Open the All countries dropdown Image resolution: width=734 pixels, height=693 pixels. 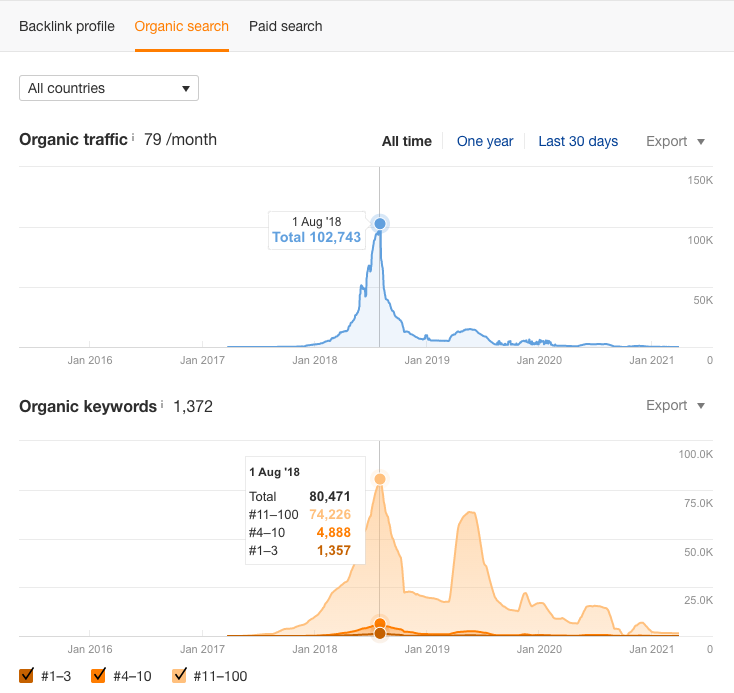coord(109,88)
